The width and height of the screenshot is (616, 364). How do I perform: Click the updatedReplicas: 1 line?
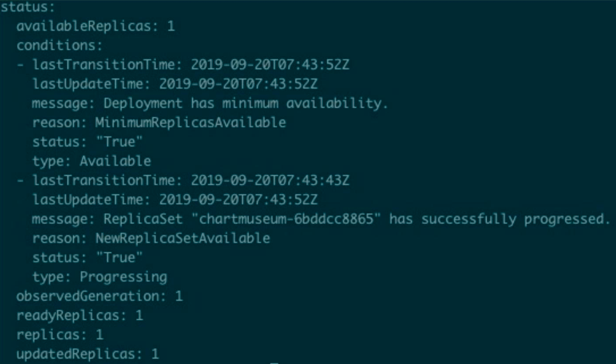87,353
